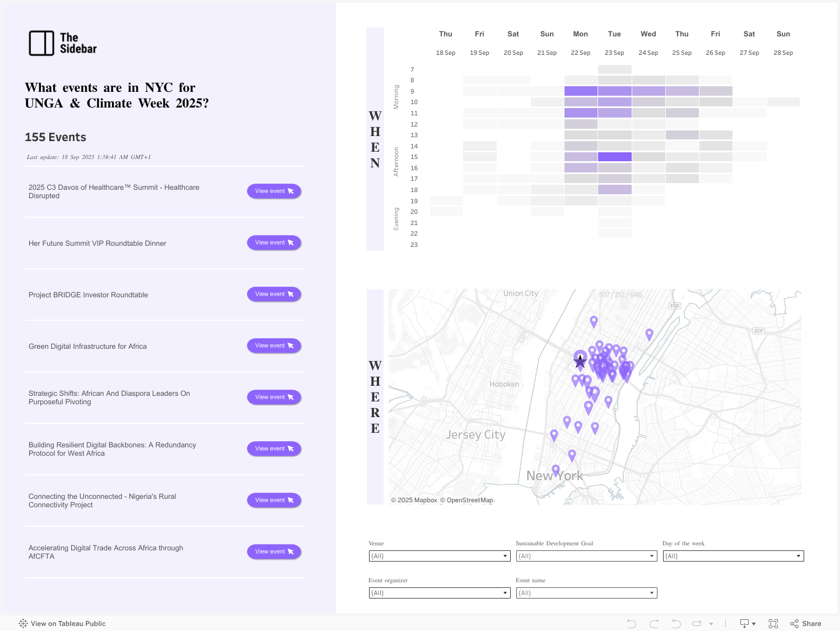Viewport: 840px width, 631px height.
Task: Select the Mon 22 Sep 9h heatmap cell
Action: [581, 91]
